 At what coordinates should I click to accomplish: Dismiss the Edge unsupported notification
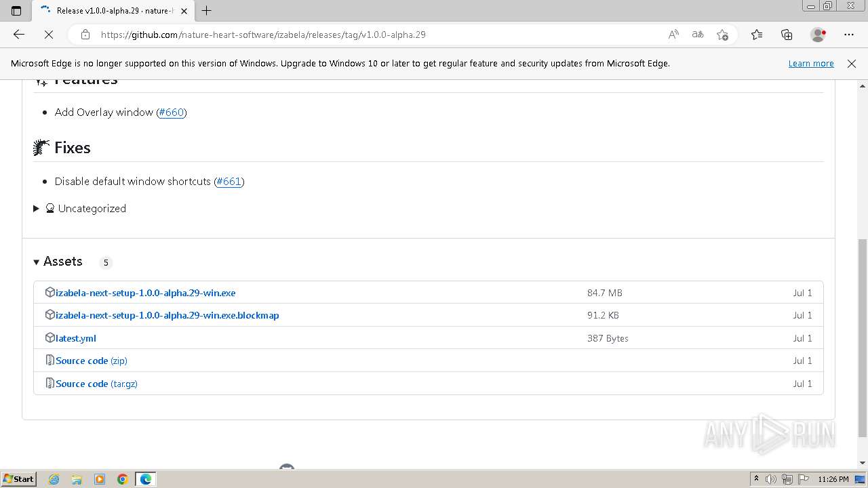(852, 63)
